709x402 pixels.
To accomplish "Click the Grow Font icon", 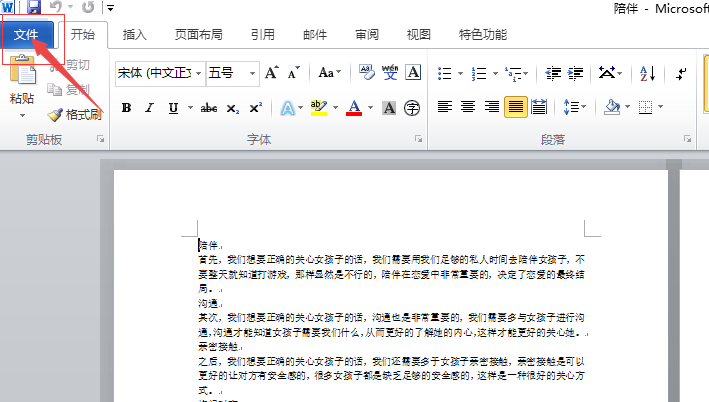I will (x=272, y=72).
